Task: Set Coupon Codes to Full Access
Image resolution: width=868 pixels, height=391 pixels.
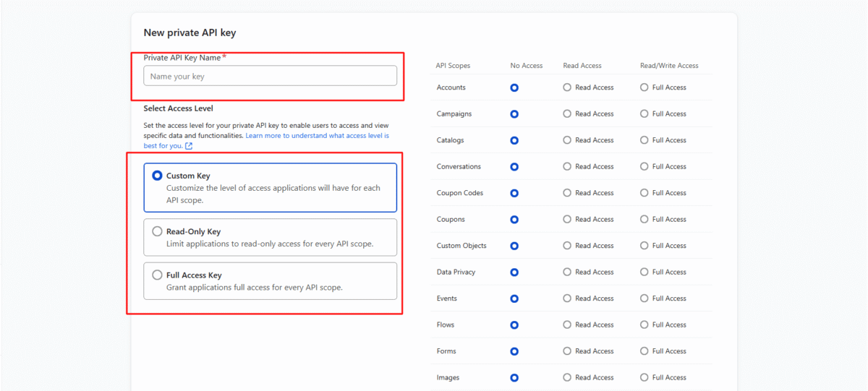Action: coord(644,193)
